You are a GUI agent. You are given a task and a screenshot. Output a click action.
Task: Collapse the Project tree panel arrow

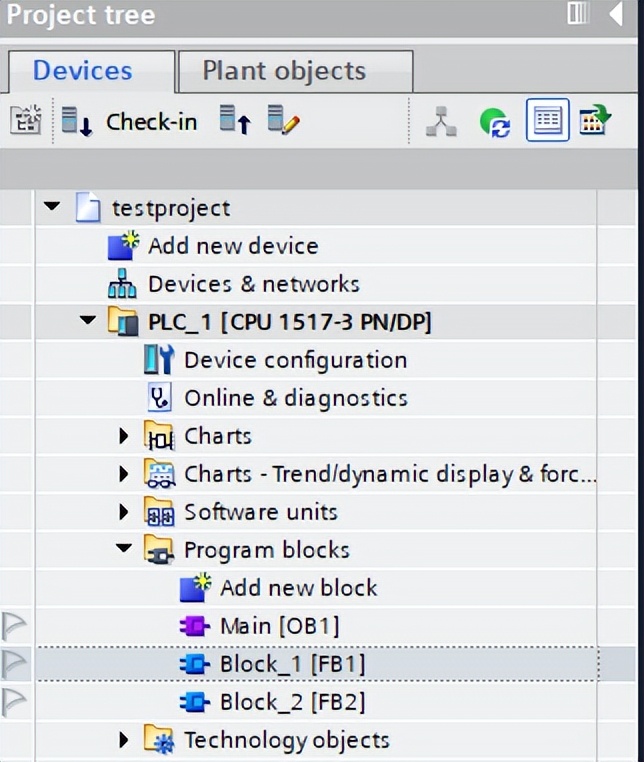[x=615, y=14]
